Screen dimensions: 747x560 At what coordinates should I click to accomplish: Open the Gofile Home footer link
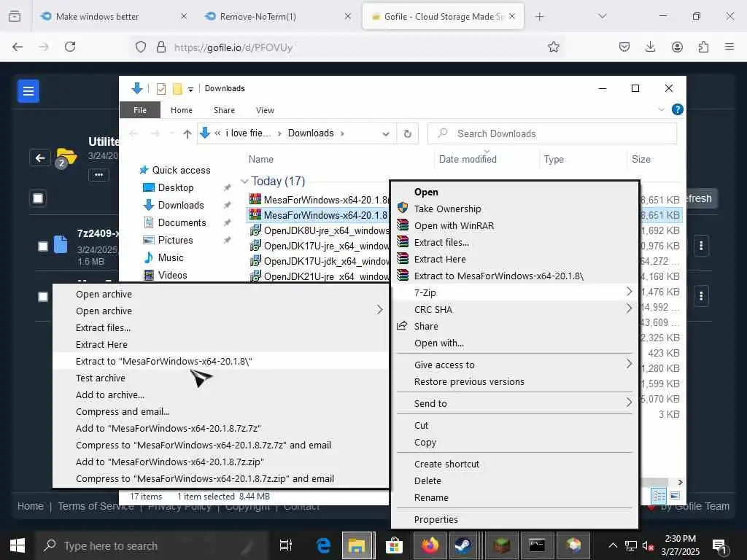click(31, 506)
